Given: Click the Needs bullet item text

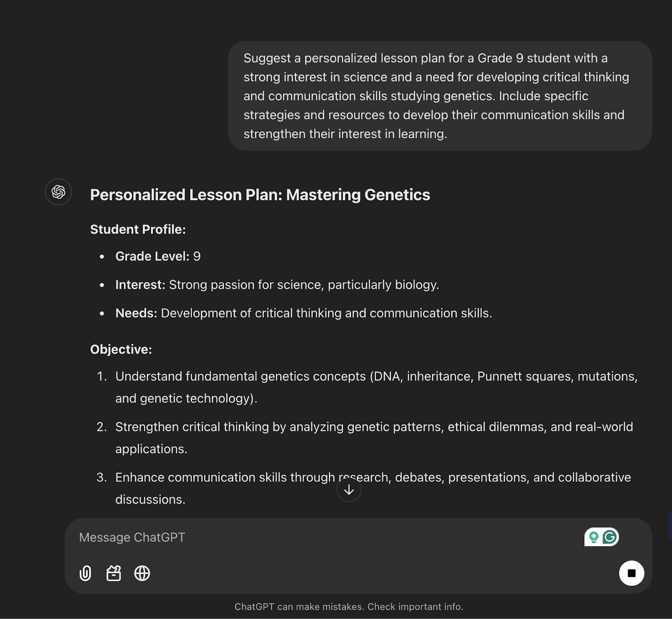Looking at the screenshot, I should pyautogui.click(x=303, y=313).
